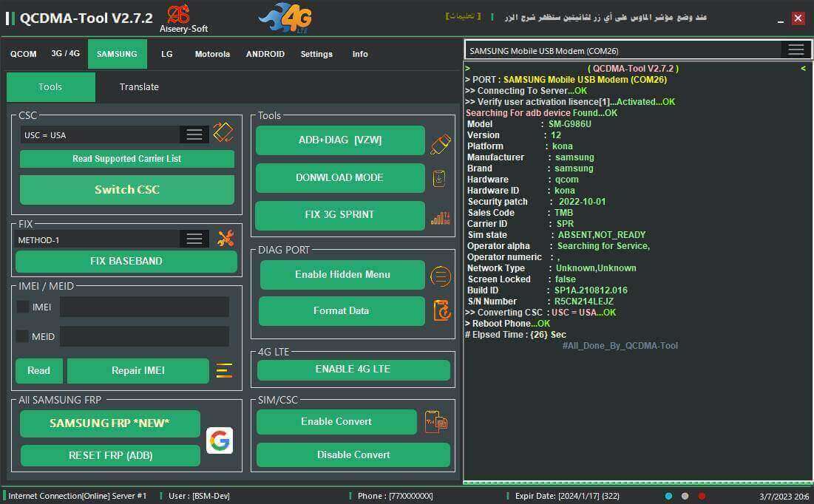This screenshot has width=814, height=504.
Task: Click the red status dot
Action: pos(702,496)
